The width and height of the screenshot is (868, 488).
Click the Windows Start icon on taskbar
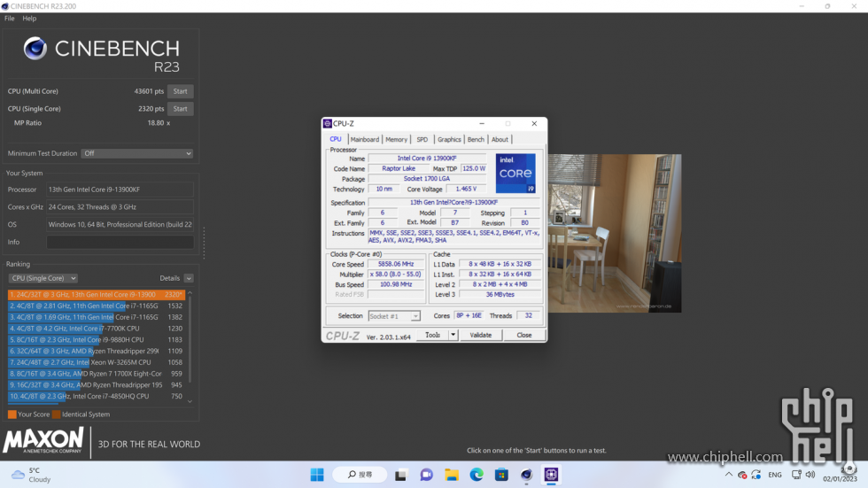317,475
